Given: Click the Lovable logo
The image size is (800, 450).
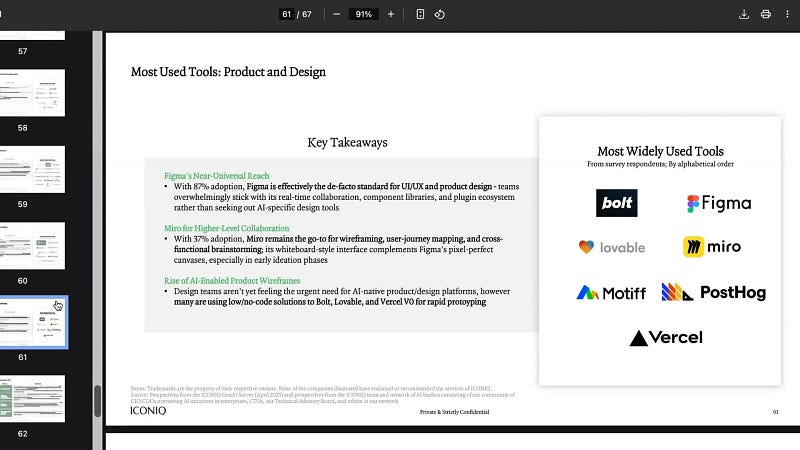Looking at the screenshot, I should [612, 247].
